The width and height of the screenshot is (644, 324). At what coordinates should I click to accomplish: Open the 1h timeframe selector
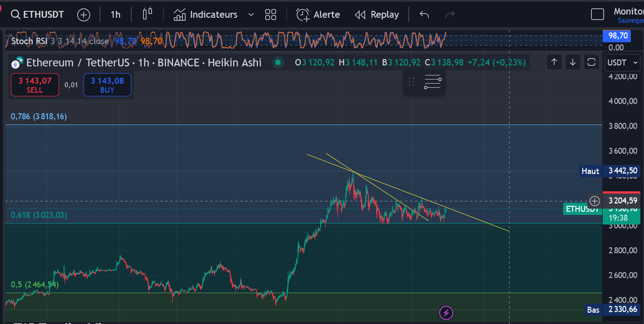tap(115, 15)
